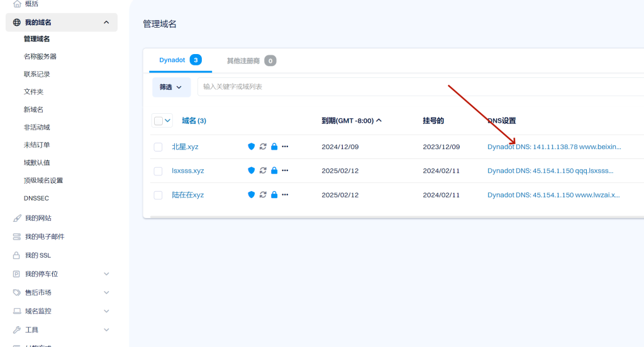
Task: Open DNSSEC in sidebar
Action: pos(36,198)
